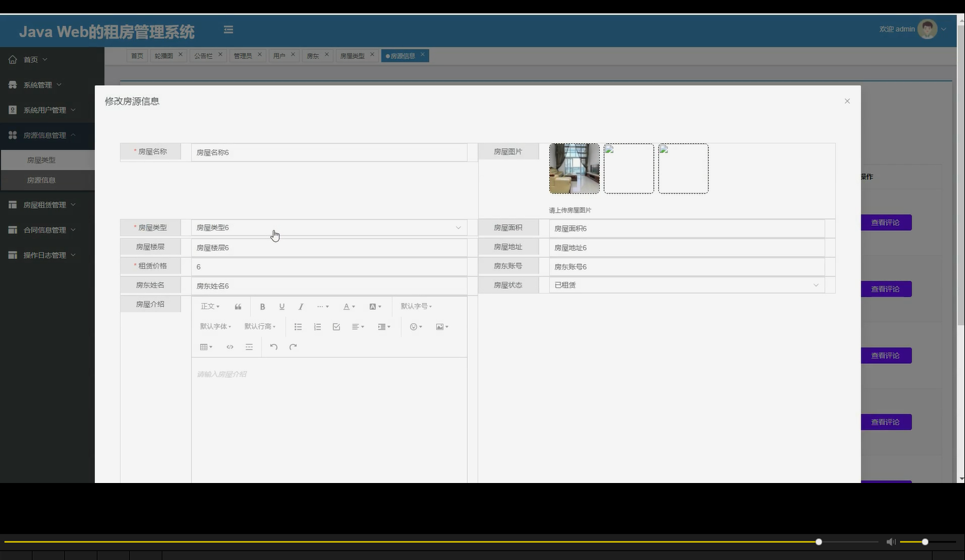965x560 pixels.
Task: Open the 房屋状态 select showing 已租赁
Action: pos(687,285)
